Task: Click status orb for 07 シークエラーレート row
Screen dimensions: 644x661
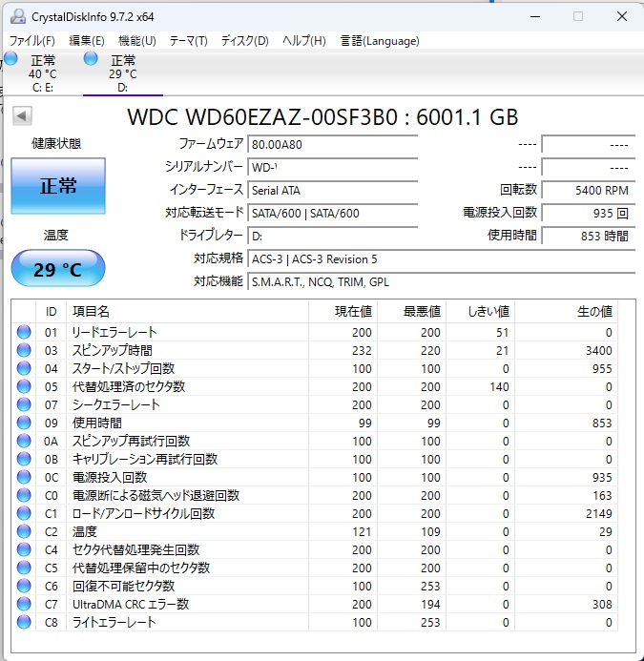Action: tap(24, 404)
